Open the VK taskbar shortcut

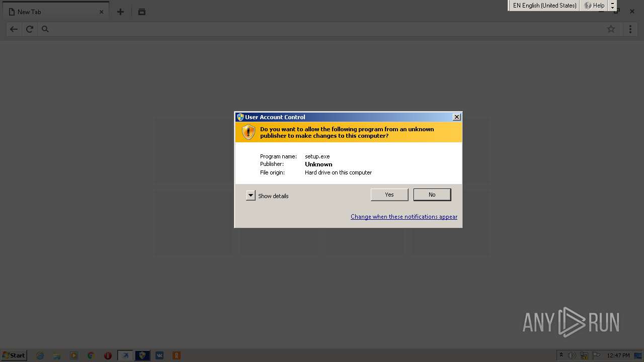pyautogui.click(x=159, y=355)
